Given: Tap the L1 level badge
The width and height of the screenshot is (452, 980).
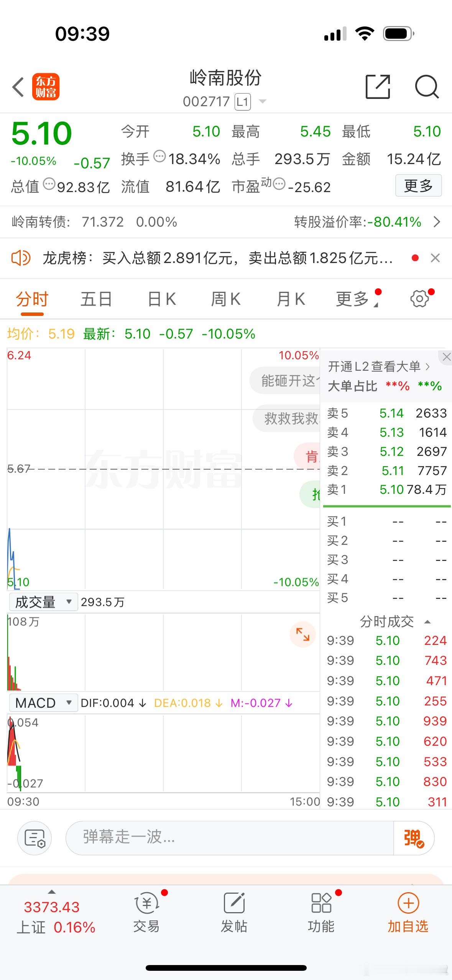Looking at the screenshot, I should pos(243,102).
